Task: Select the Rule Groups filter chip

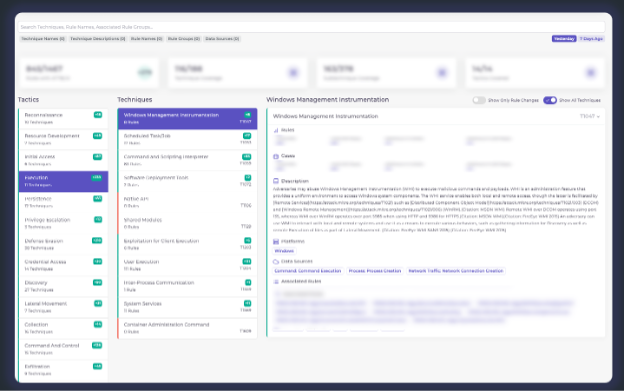Action: [183, 39]
